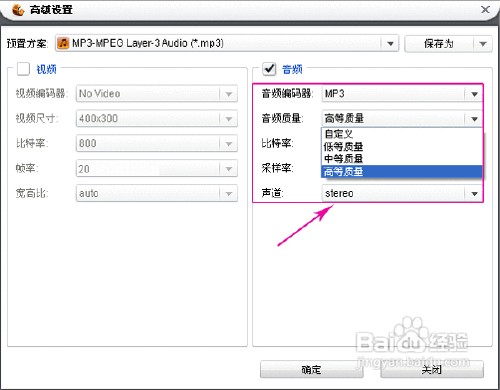The image size is (500, 390).
Task: Click the 音频 section label
Action: (292, 69)
